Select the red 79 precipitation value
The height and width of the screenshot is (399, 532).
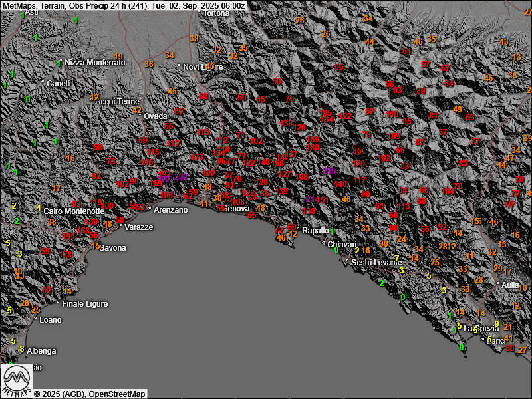click(366, 134)
